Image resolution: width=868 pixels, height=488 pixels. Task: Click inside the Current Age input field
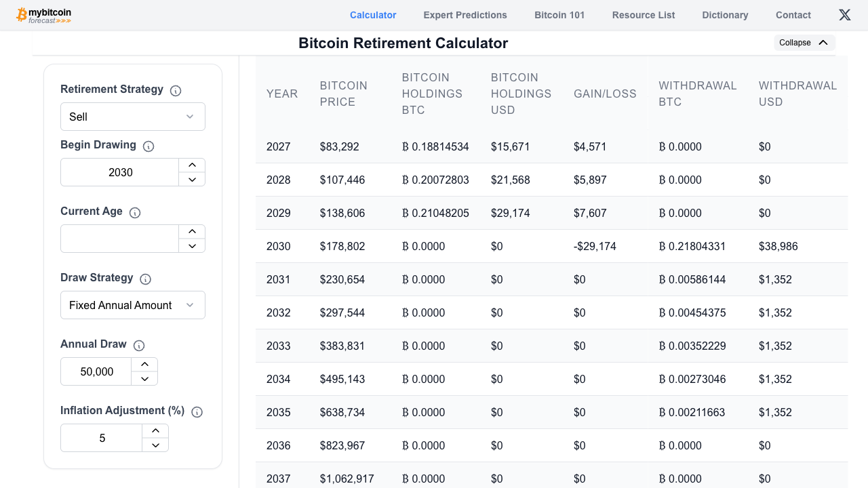point(119,238)
